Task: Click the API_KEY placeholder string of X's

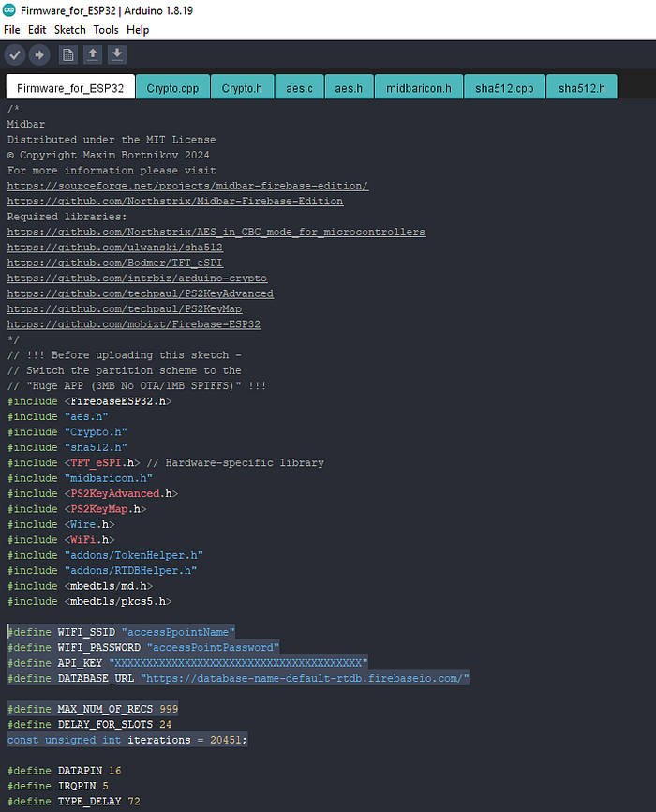Action: click(x=238, y=663)
